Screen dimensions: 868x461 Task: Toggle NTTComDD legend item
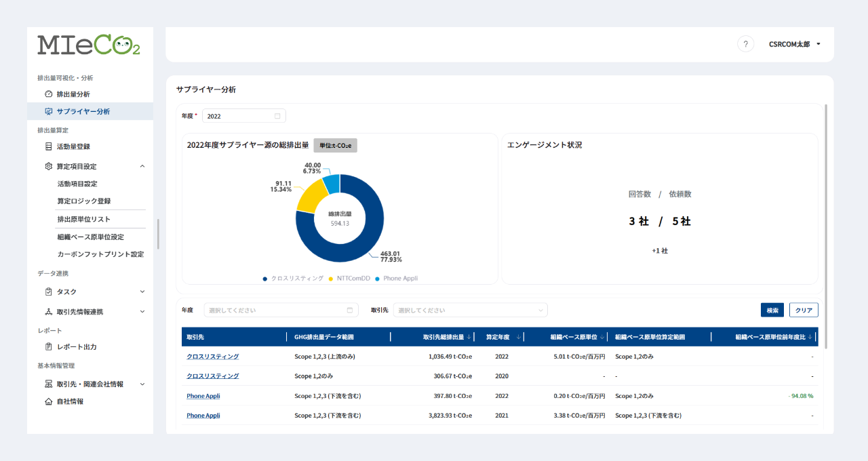[x=348, y=279]
